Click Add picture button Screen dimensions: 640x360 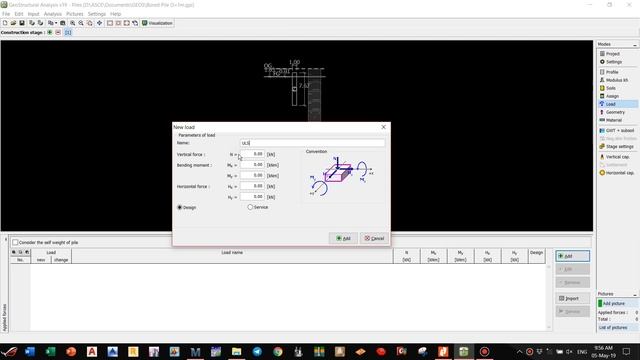pyautogui.click(x=617, y=304)
